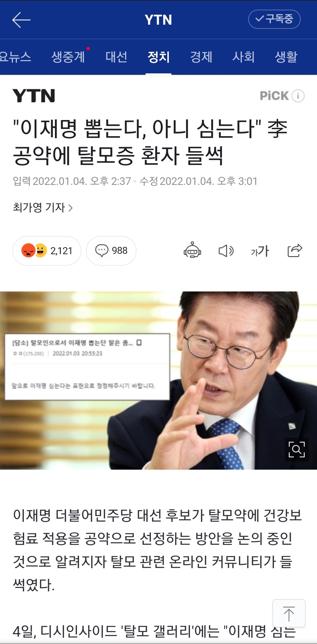Select the 경제 tab
The height and width of the screenshot is (644, 317).
point(201,57)
